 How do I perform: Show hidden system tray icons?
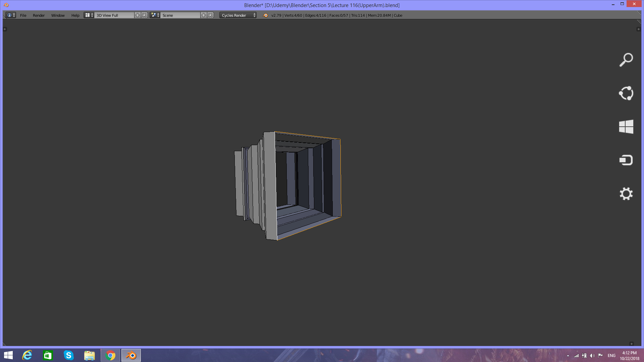pyautogui.click(x=568, y=356)
